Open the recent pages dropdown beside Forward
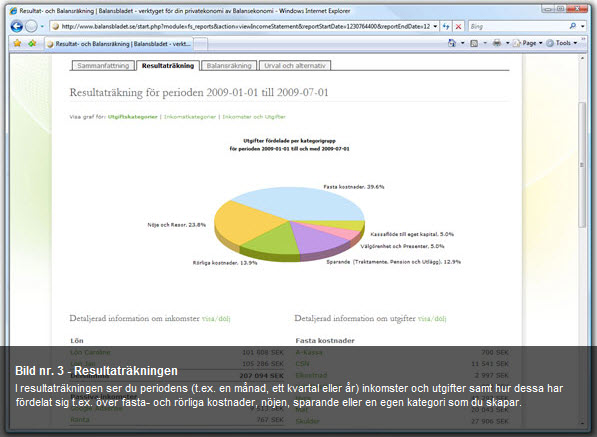Image resolution: width=597 pixels, height=437 pixels. click(42, 27)
